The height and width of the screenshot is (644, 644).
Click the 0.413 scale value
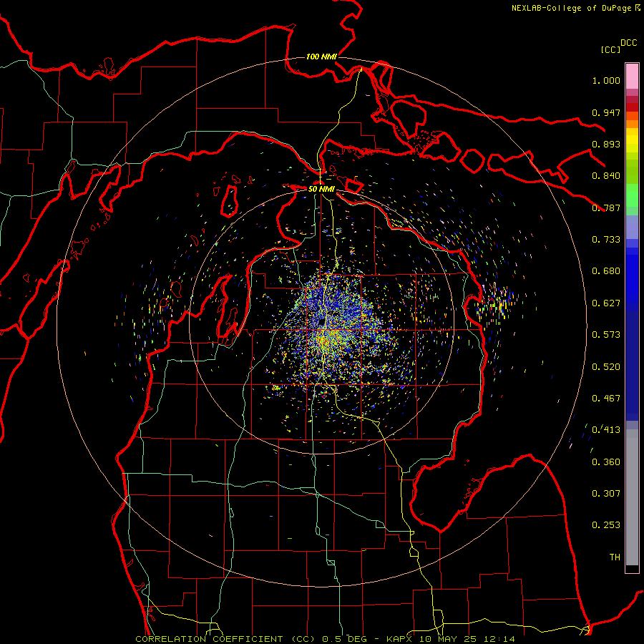606,430
